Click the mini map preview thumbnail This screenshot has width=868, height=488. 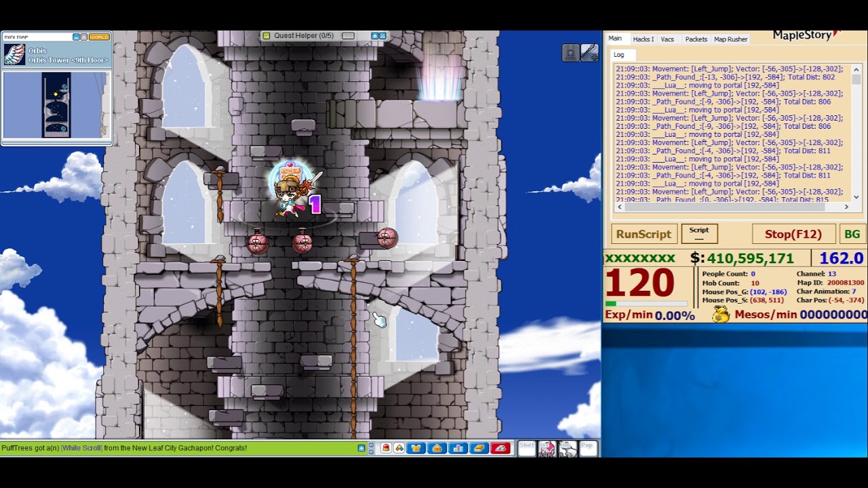pyautogui.click(x=56, y=106)
